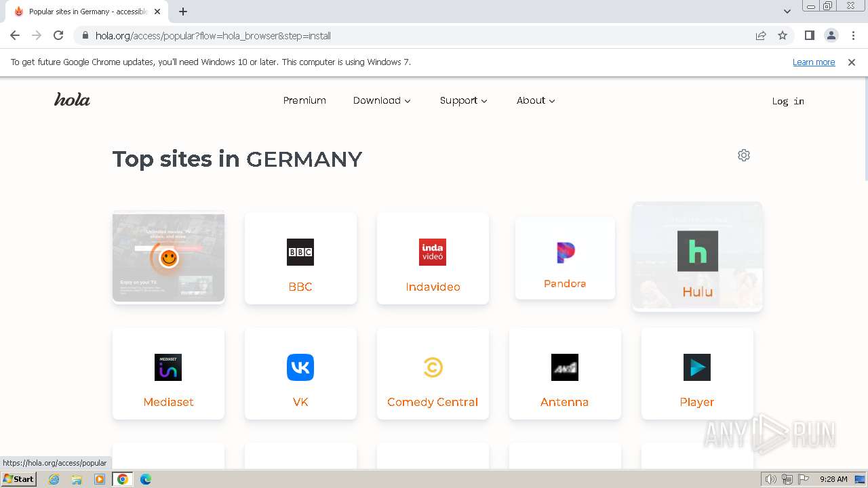This screenshot has height=488, width=868.
Task: Expand the Download menu
Action: tap(382, 100)
